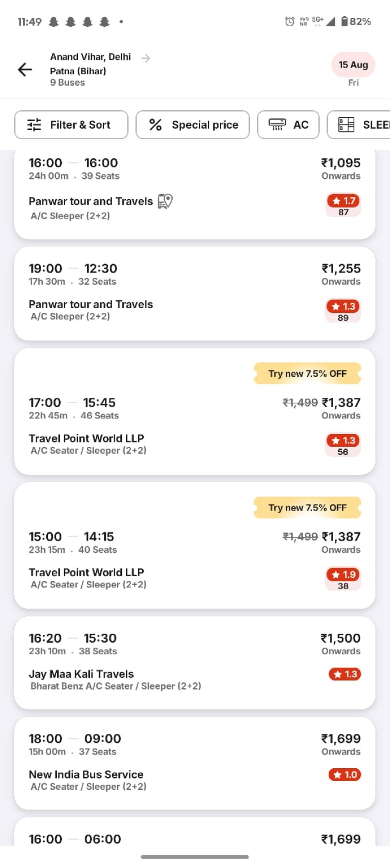Screen dimensions: 390x868
Task: Select the Jay Maa Kali Travels bus
Action: (167, 662)
